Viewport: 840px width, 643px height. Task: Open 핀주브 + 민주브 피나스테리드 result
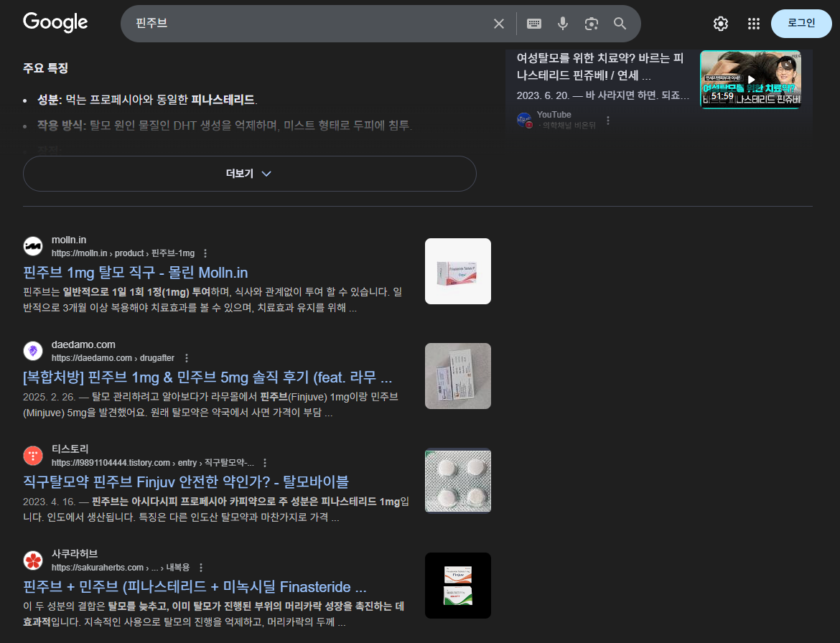(x=195, y=587)
